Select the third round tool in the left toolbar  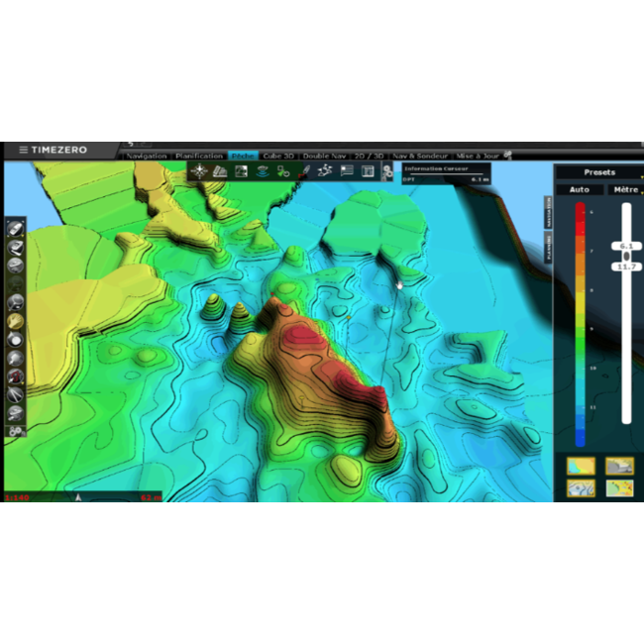point(16,266)
